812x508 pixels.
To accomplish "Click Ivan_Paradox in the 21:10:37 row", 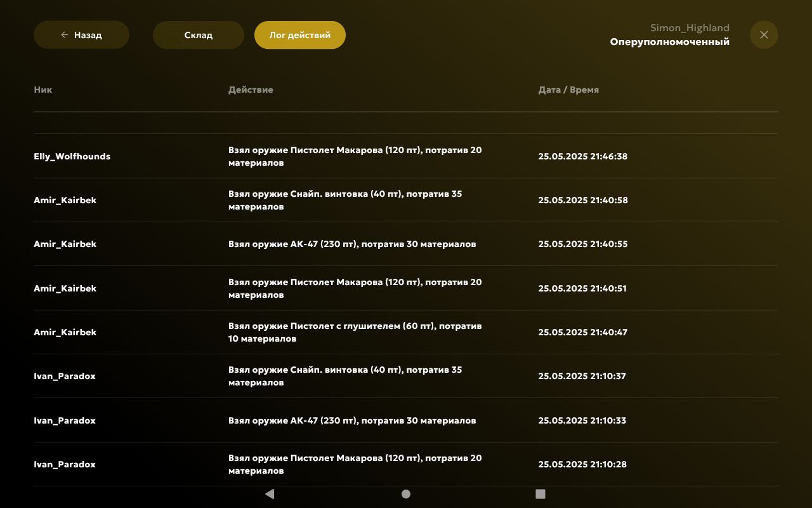I will tap(65, 376).
